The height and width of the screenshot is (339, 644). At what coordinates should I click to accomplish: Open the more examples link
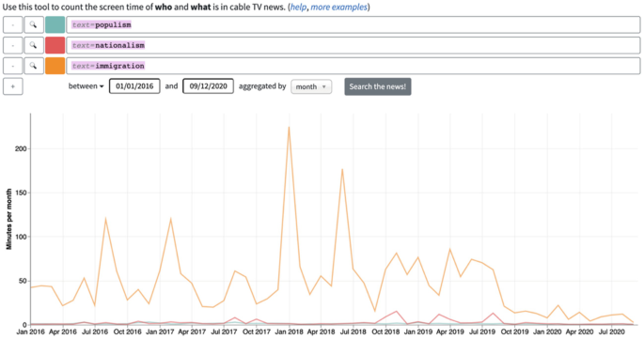(x=338, y=7)
